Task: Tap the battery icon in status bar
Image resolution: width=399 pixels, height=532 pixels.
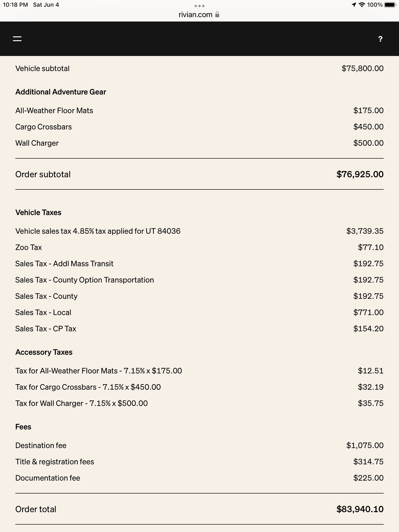Action: [390, 5]
